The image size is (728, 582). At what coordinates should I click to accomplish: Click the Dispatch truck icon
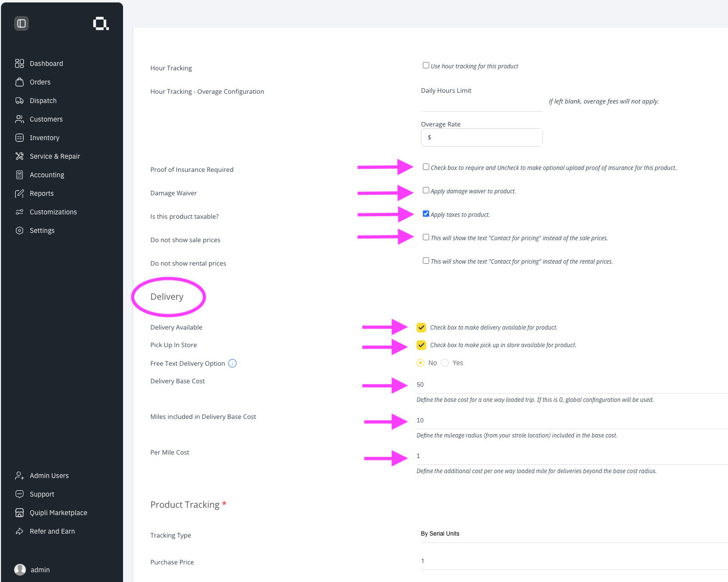[20, 101]
